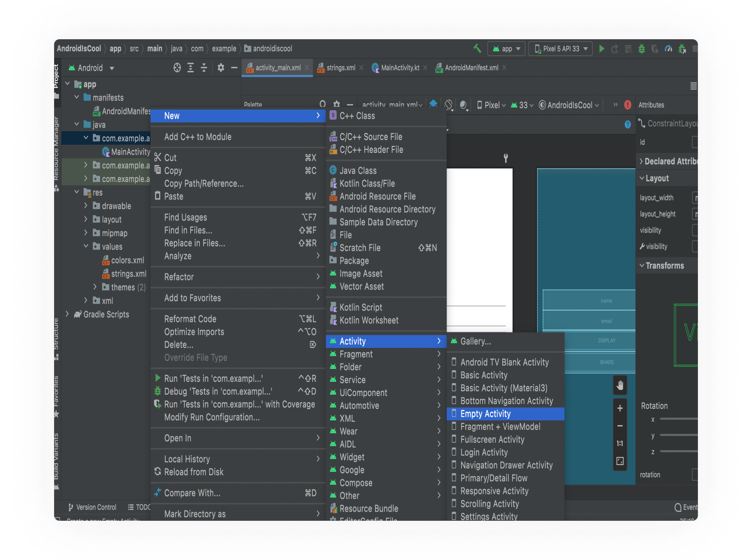Click the blue help question mark icon
The height and width of the screenshot is (560, 752).
[x=627, y=124]
